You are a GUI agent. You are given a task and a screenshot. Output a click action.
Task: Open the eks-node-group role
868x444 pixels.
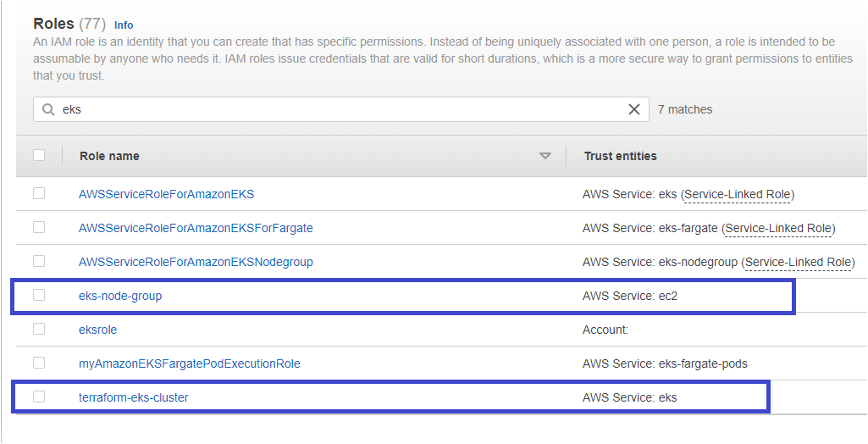(120, 297)
